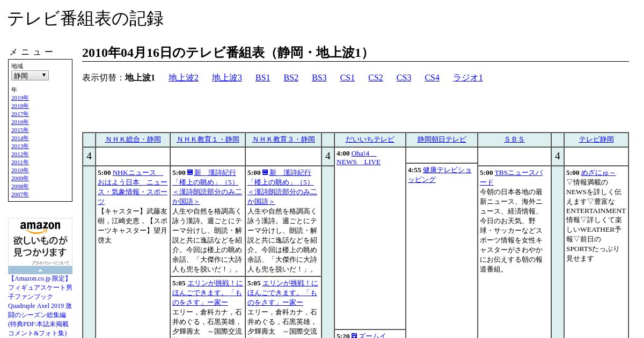
Task: Open エリンが挑戦 link under NHK教育3
Action: (282, 292)
